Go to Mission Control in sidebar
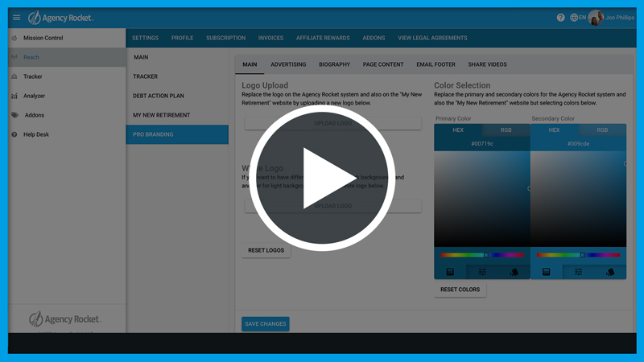The width and height of the screenshot is (644, 362). pyautogui.click(x=67, y=38)
